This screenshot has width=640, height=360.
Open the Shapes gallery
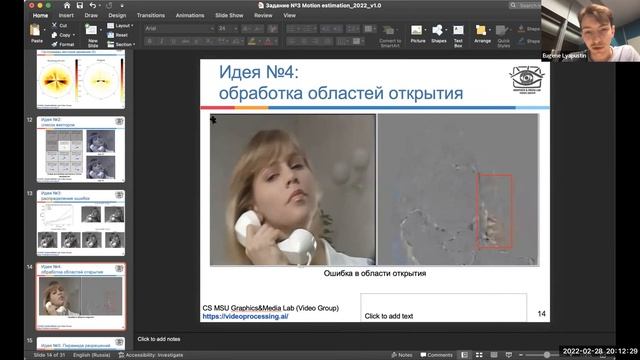(x=438, y=33)
